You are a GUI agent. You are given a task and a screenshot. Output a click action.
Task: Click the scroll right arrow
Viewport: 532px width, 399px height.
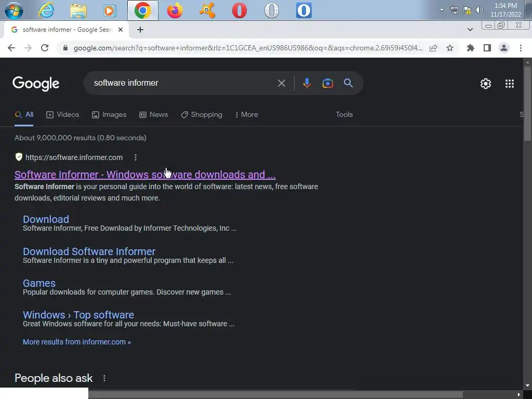(519, 395)
